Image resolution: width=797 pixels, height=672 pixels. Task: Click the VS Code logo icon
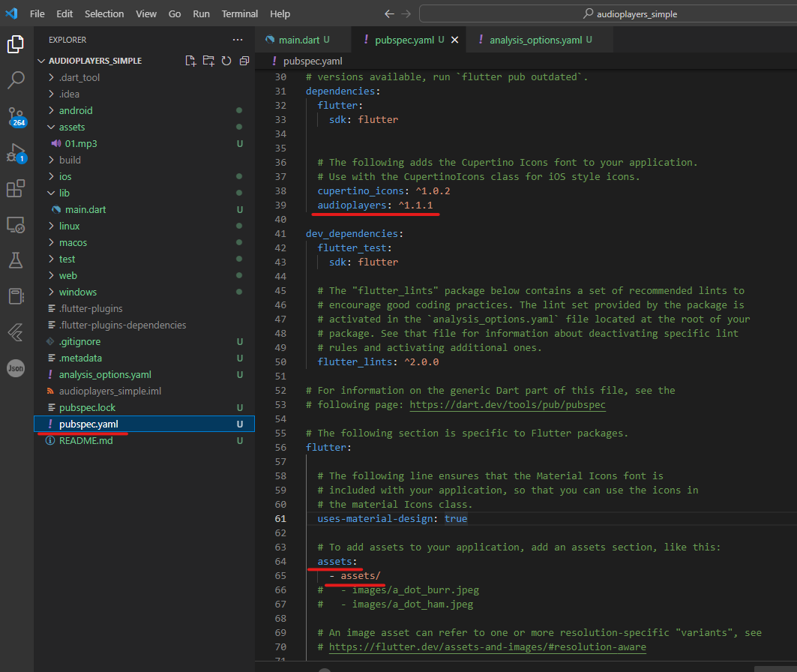tap(11, 13)
